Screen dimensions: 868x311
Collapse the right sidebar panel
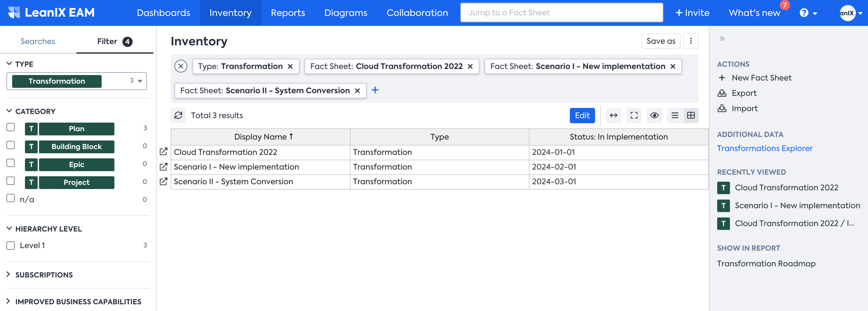point(722,39)
